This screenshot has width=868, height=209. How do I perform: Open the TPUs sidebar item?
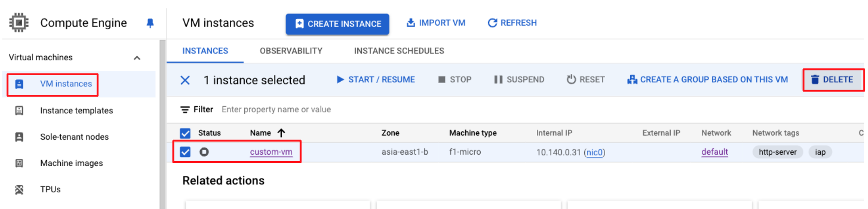50,189
